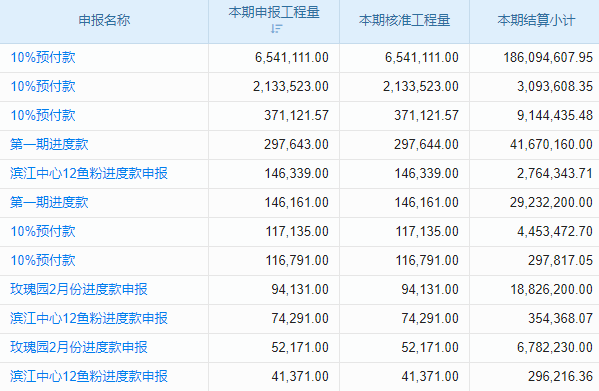599x391 pixels.
Task: Open 第一期进度款 link in the 297,643.00 row
Action: (49, 144)
